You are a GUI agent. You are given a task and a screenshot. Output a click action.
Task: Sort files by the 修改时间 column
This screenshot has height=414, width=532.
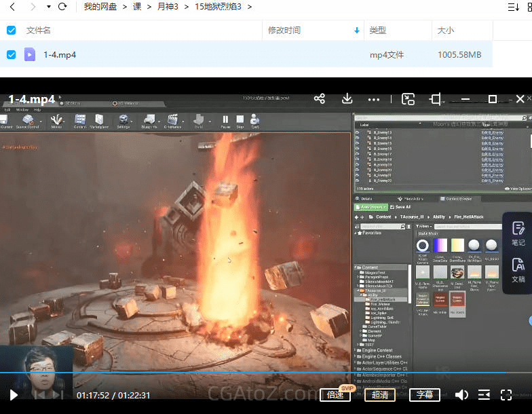pyautogui.click(x=284, y=31)
